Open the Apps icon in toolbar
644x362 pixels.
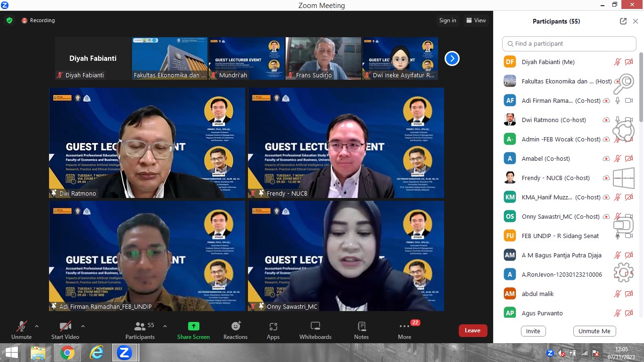[x=273, y=330]
